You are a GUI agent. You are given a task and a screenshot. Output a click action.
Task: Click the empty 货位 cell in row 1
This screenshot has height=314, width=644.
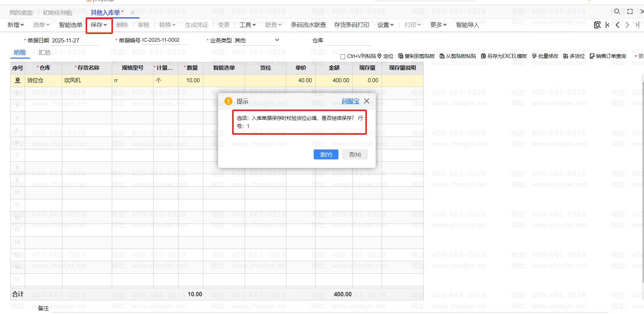click(266, 80)
